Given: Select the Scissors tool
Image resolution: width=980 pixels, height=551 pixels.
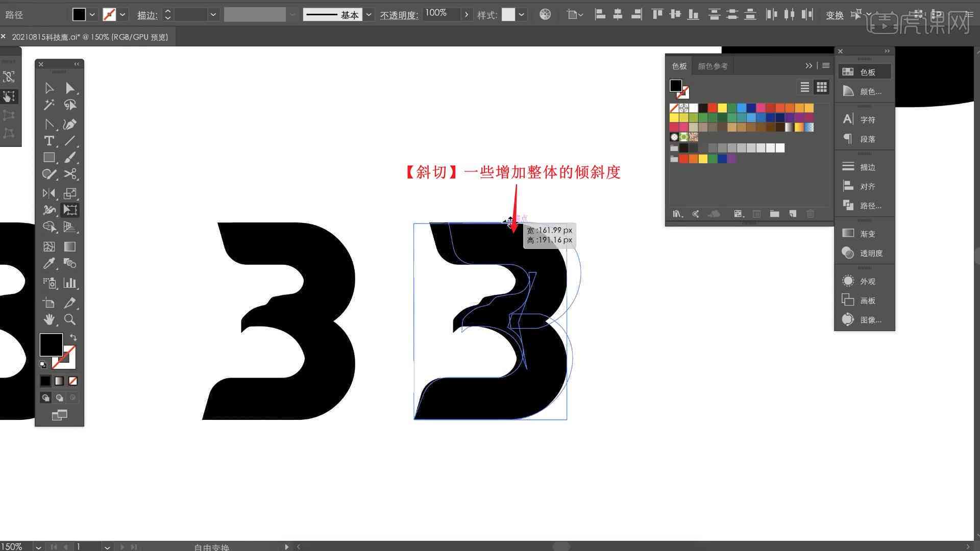Looking at the screenshot, I should click(70, 174).
